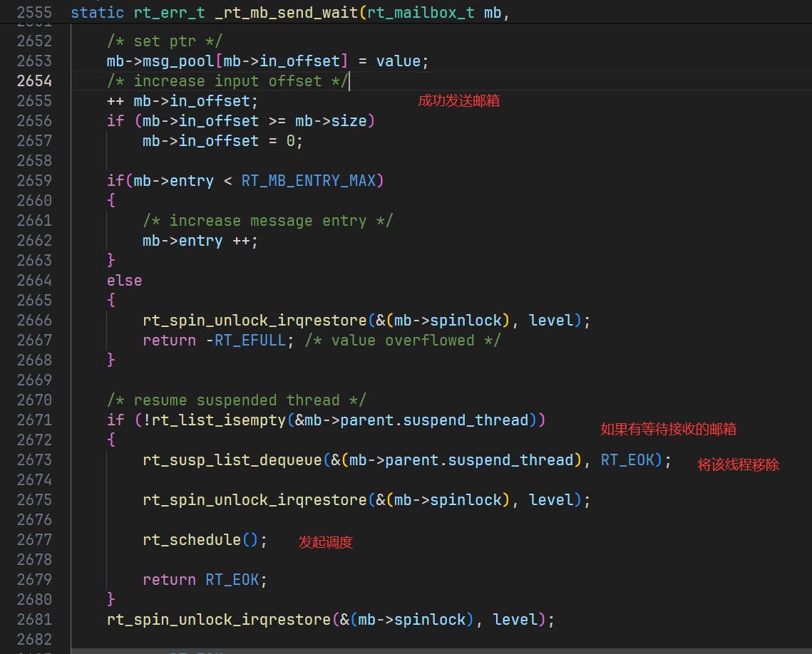Click 'increase message entry' comment
Viewport: 812px width, 654px height.
[268, 220]
